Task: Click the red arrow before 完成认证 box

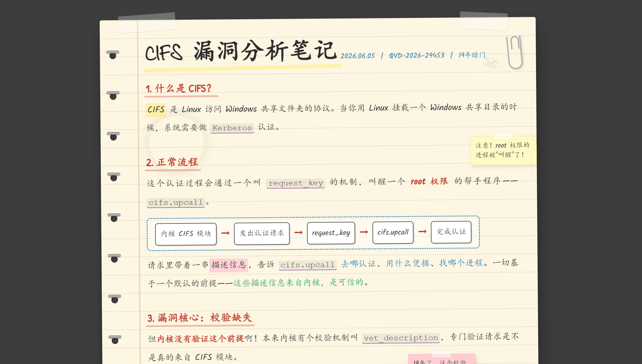Action: [x=422, y=231]
